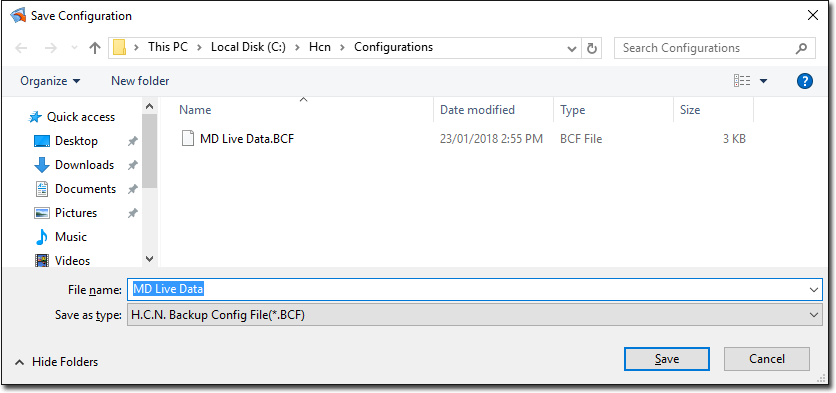The width and height of the screenshot is (836, 393).
Task: Click the search magnifier icon
Action: tap(801, 49)
